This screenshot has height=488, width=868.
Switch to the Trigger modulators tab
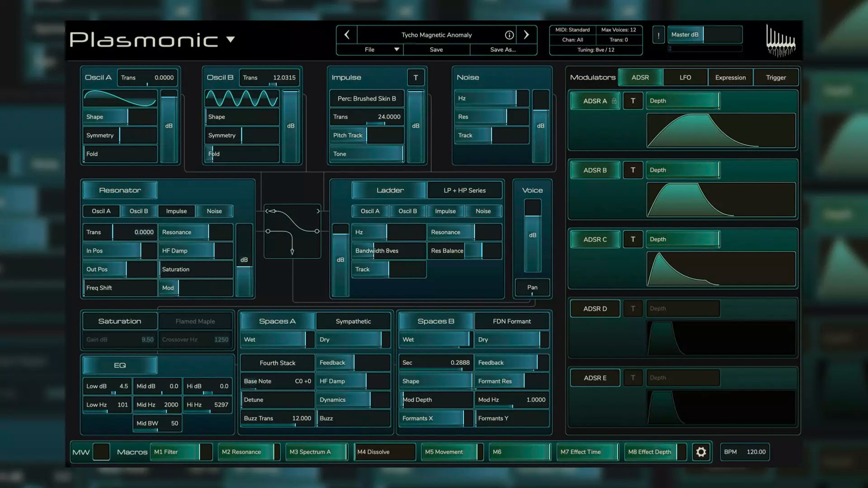coord(776,78)
